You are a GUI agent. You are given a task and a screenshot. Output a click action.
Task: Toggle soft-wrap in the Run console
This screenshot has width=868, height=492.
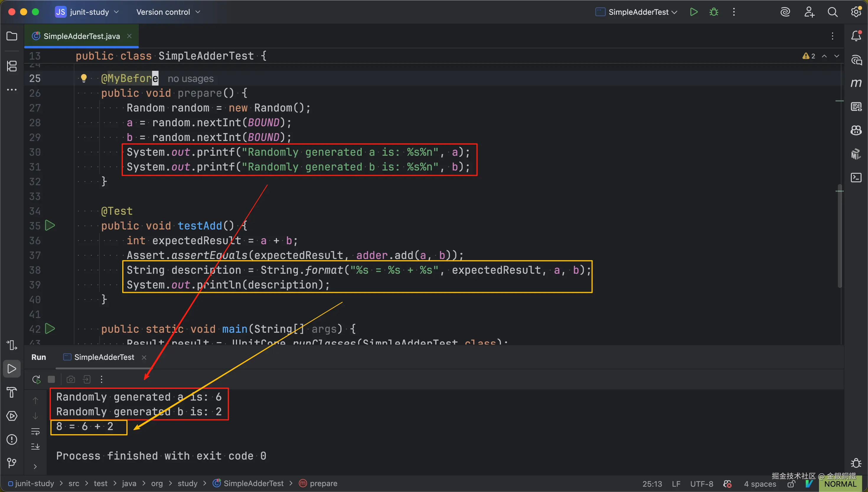pos(35,432)
